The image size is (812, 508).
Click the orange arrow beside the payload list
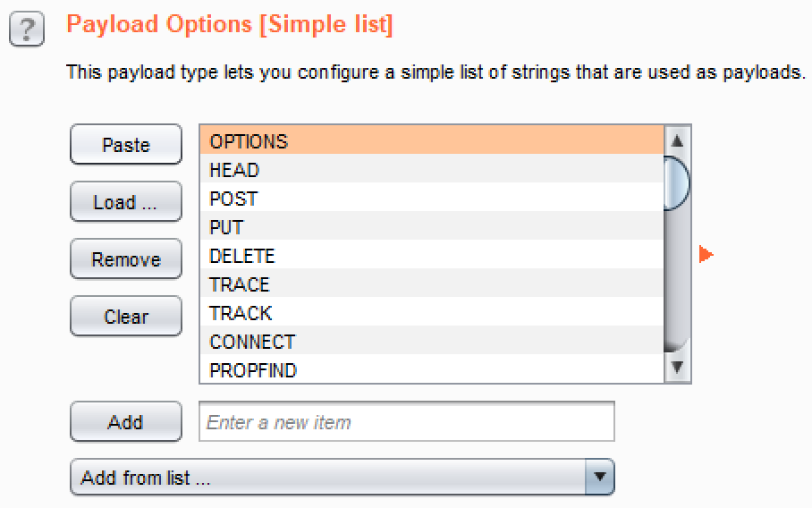click(x=706, y=256)
